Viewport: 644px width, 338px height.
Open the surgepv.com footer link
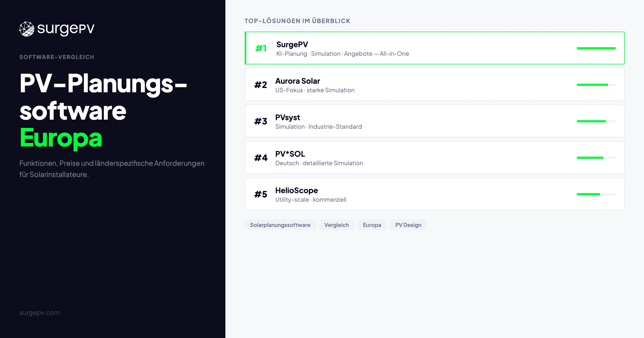pos(39,313)
